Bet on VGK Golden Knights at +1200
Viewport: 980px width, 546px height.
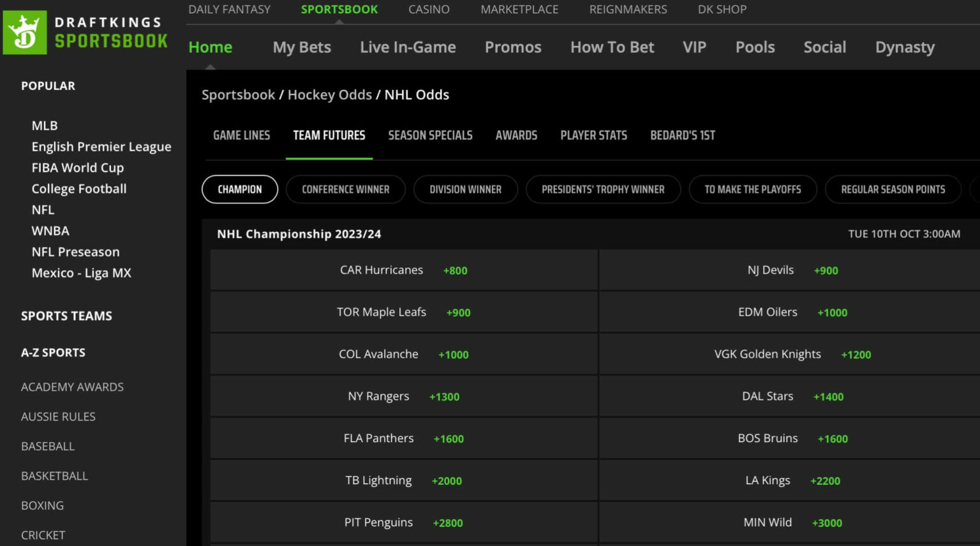click(x=790, y=355)
